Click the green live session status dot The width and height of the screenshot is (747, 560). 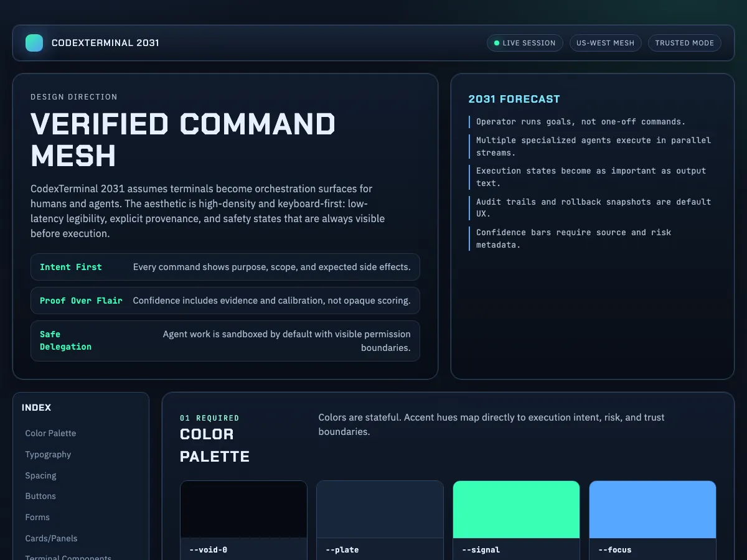[497, 43]
